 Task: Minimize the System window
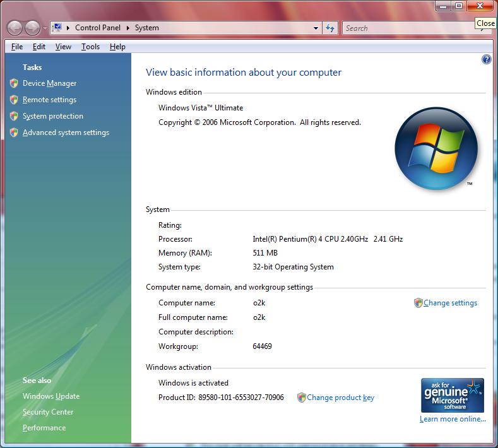point(443,6)
